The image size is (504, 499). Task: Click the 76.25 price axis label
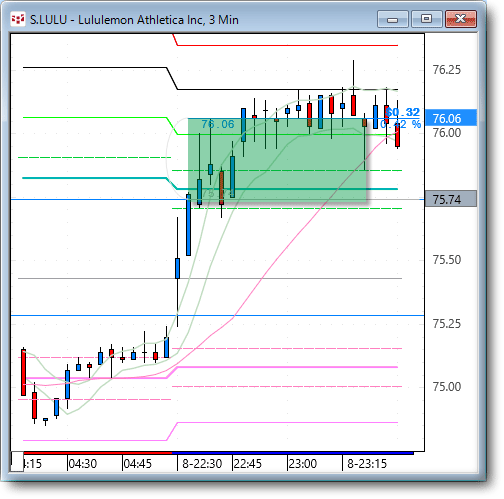[x=447, y=70]
